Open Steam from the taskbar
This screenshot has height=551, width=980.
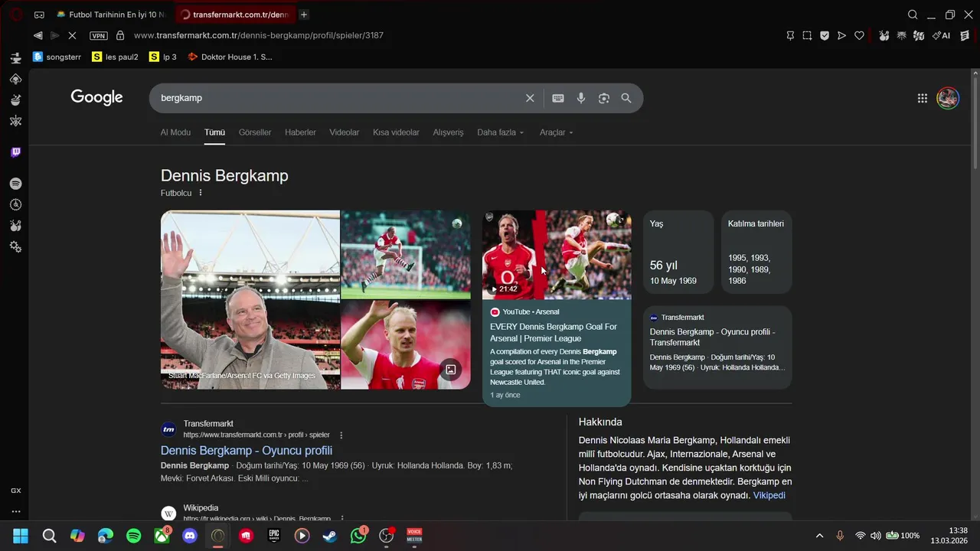pyautogui.click(x=330, y=536)
